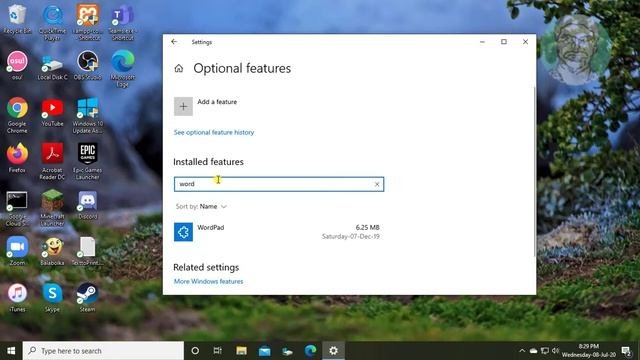This screenshot has height=360, width=640.
Task: Open the Mail app on the taskbar
Action: (x=264, y=351)
